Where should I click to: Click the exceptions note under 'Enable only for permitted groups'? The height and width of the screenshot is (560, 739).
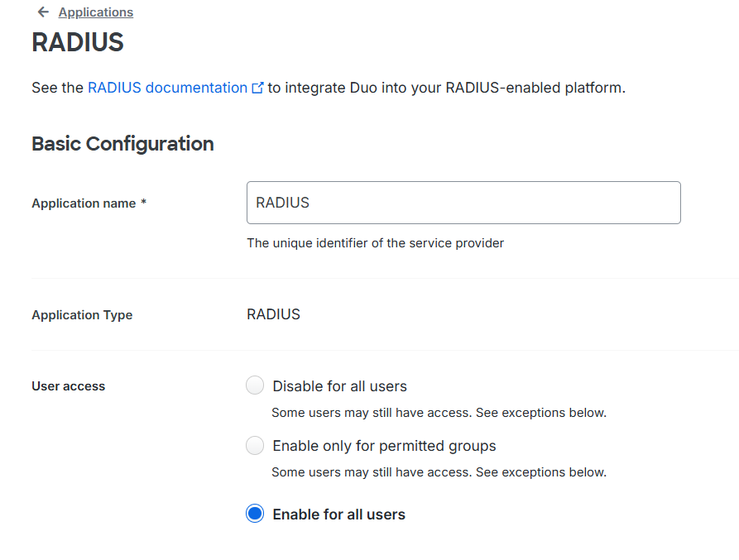click(x=439, y=472)
